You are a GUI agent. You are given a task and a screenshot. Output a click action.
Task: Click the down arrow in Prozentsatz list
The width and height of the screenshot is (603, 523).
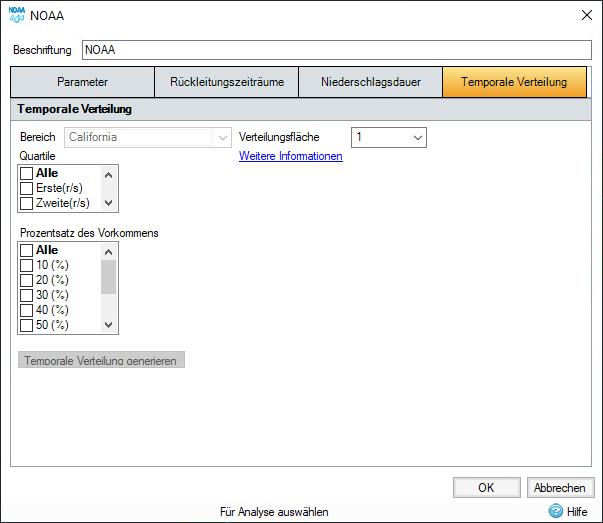[108, 325]
